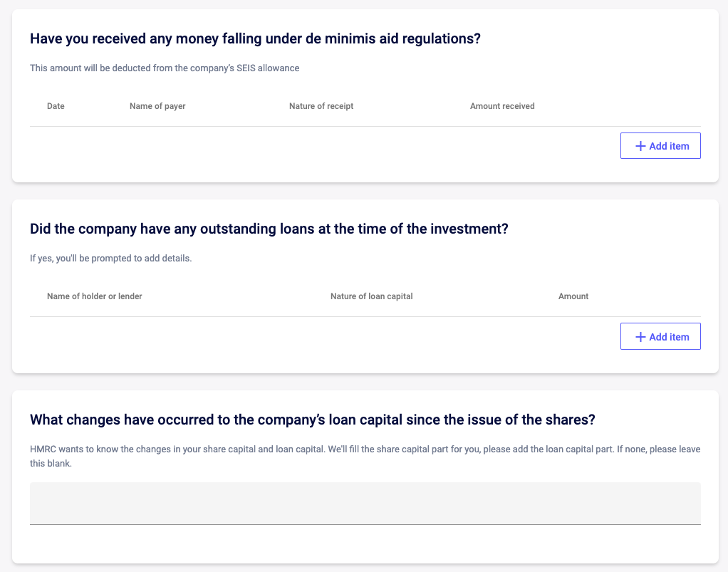Click the Amount header in loans table
The image size is (728, 572).
pos(573,296)
